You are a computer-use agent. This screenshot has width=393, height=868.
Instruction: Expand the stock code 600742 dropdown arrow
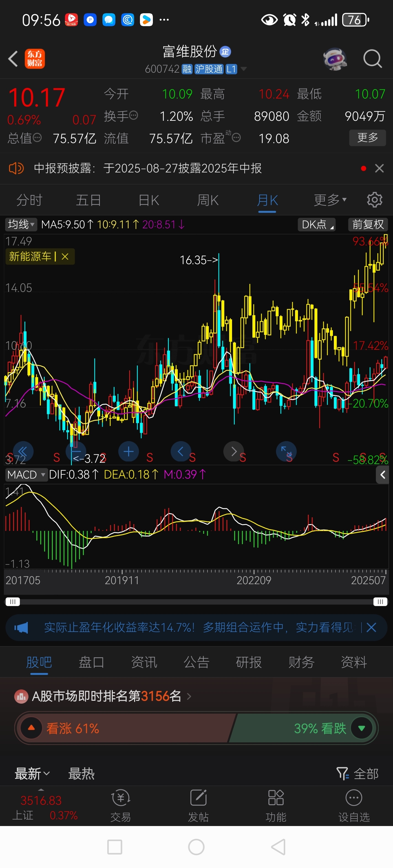(x=243, y=69)
